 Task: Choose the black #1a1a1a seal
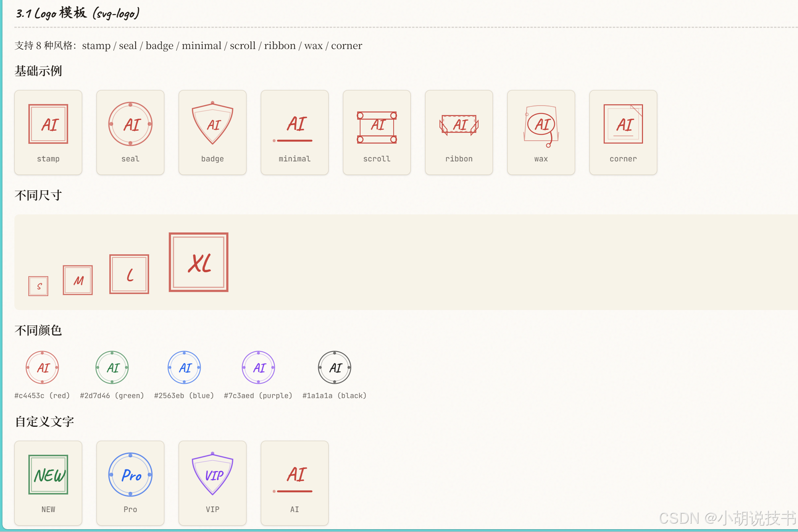[335, 367]
